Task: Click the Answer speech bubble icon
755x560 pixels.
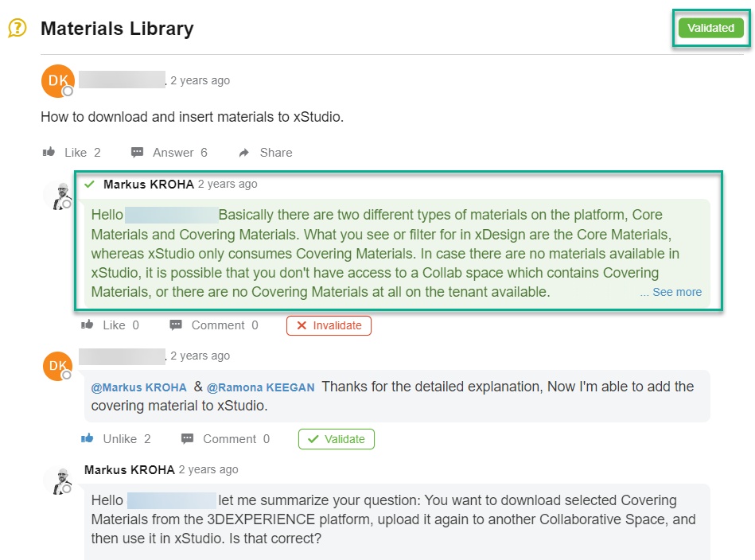Action: (x=138, y=152)
